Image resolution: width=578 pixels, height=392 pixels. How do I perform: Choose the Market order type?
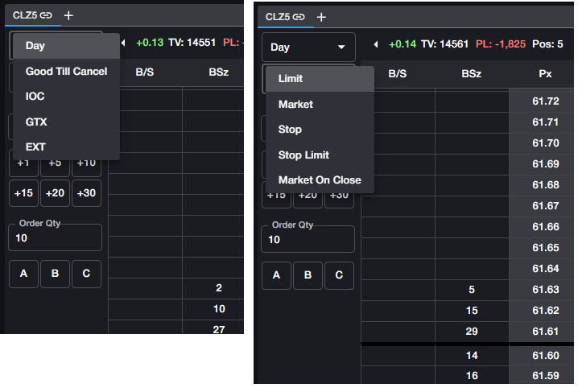(295, 104)
